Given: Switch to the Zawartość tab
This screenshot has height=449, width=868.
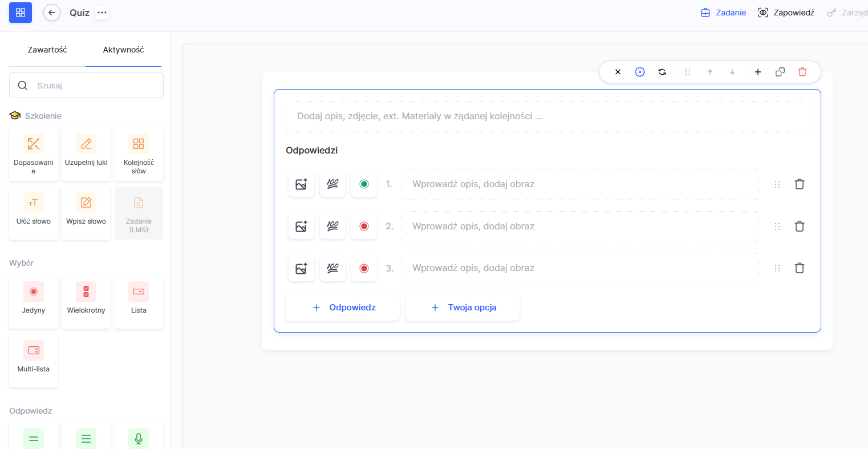Looking at the screenshot, I should tap(47, 50).
